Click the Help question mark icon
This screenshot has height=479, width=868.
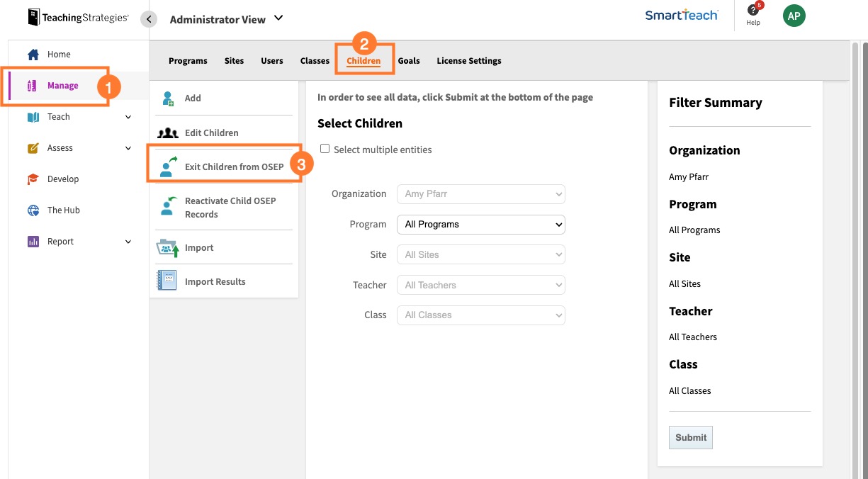coord(753,11)
